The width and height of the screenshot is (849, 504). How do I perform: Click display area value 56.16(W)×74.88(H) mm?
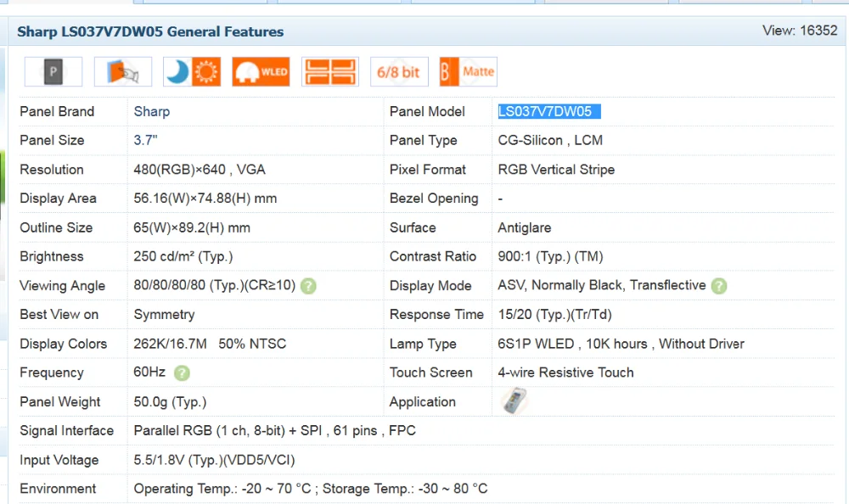pyautogui.click(x=205, y=199)
